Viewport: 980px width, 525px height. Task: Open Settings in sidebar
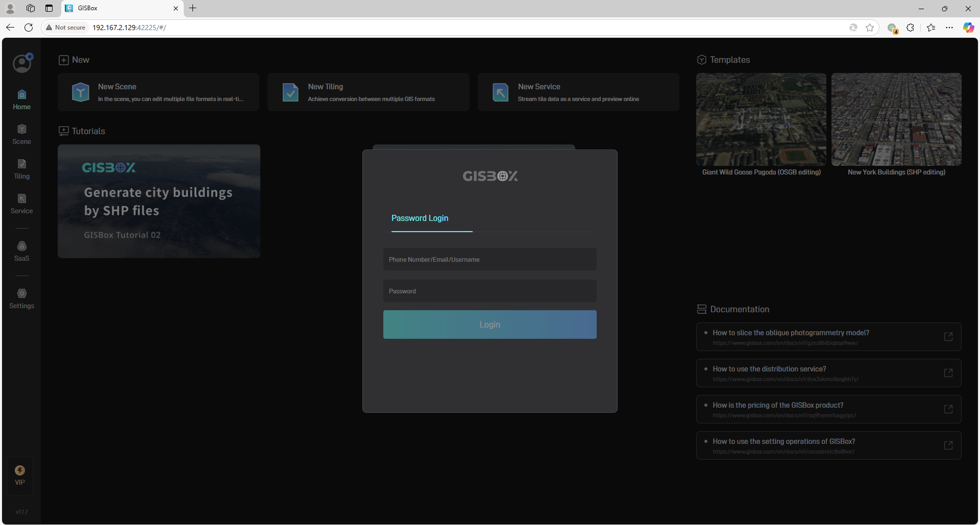21,298
